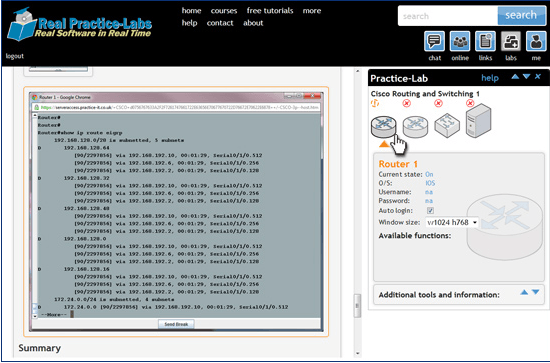Screen dimensions: 550x363
Task: Open free tutorials menu item
Action: (270, 11)
